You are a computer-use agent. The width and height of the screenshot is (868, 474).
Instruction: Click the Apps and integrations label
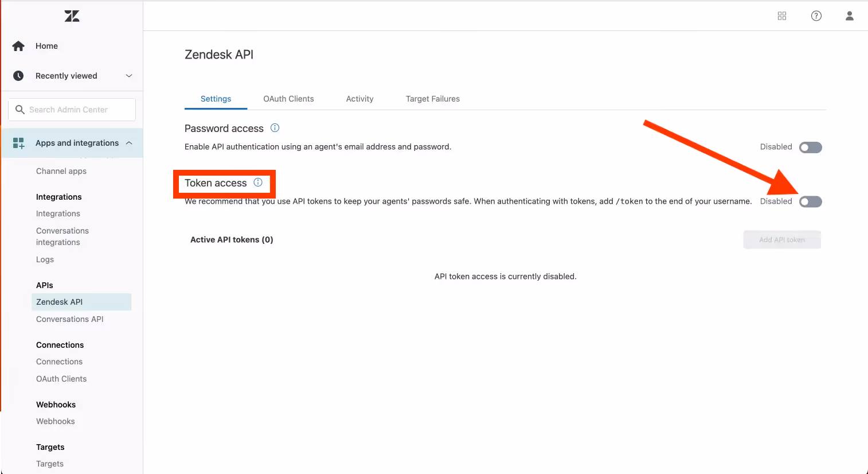77,143
